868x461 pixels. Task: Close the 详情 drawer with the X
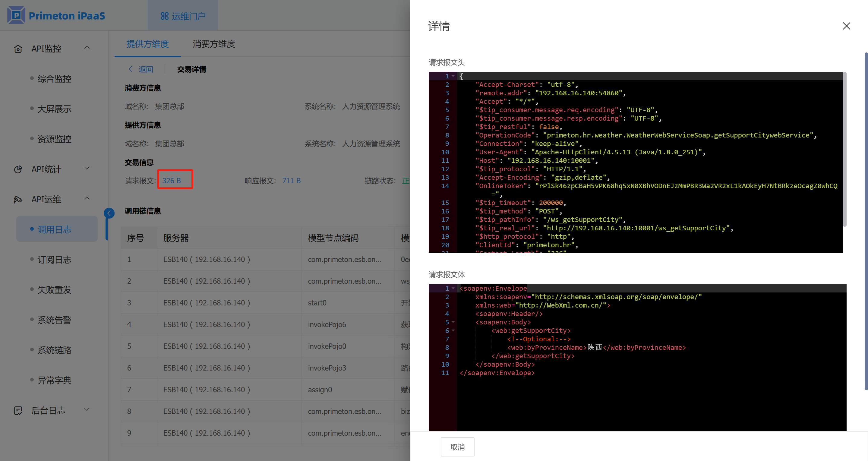[x=846, y=26]
